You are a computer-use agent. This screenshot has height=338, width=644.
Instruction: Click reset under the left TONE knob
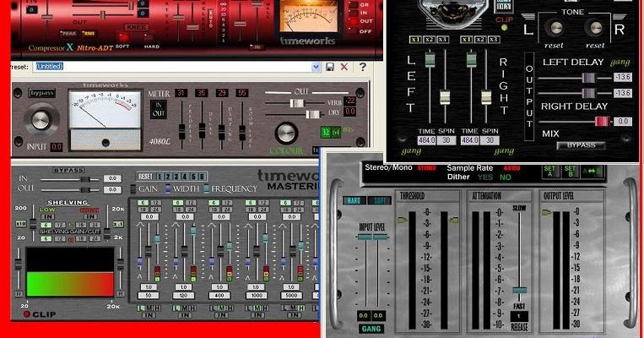tap(554, 46)
